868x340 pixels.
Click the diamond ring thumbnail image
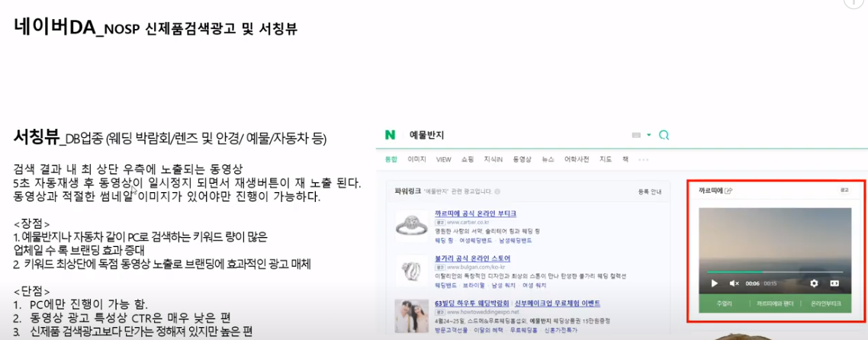point(411,224)
